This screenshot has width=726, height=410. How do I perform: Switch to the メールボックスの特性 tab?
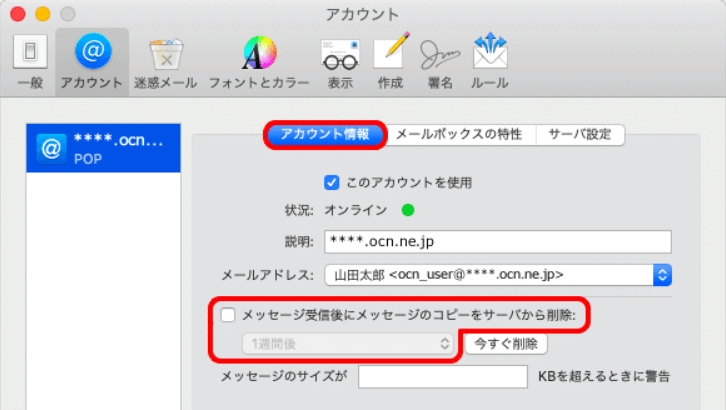pyautogui.click(x=459, y=134)
